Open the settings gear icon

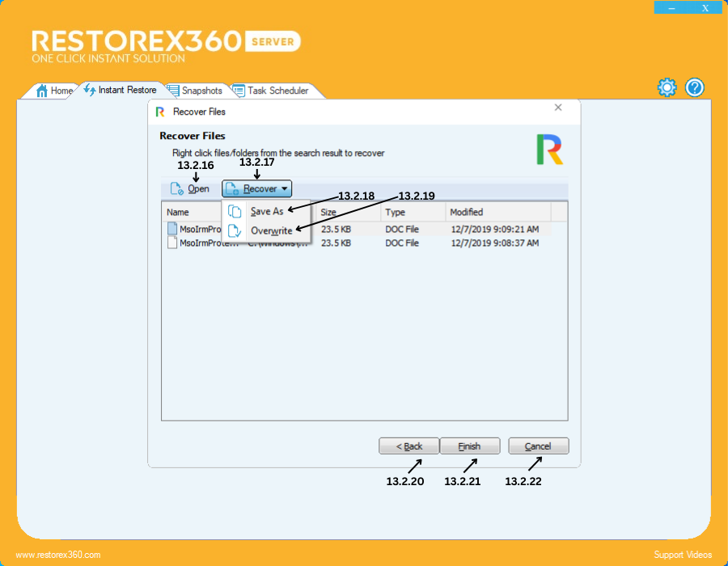(667, 87)
